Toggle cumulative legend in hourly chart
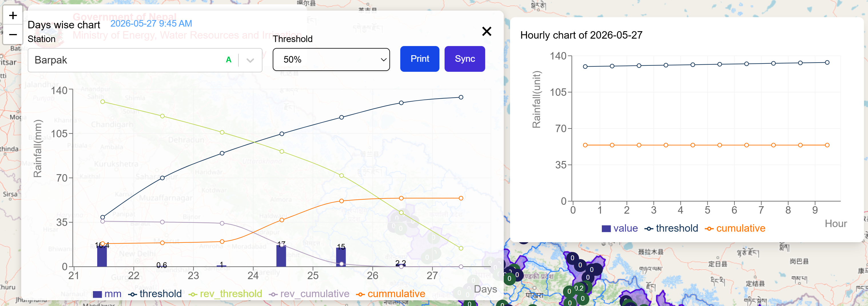Screen dimensions: 868x306 tap(735, 228)
